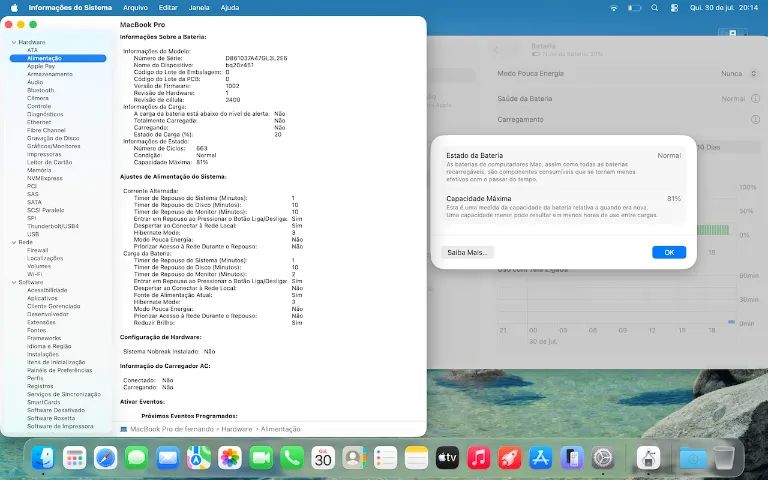Open Calendar showing 30 in the Dock
The height and width of the screenshot is (480, 768).
coord(323,458)
